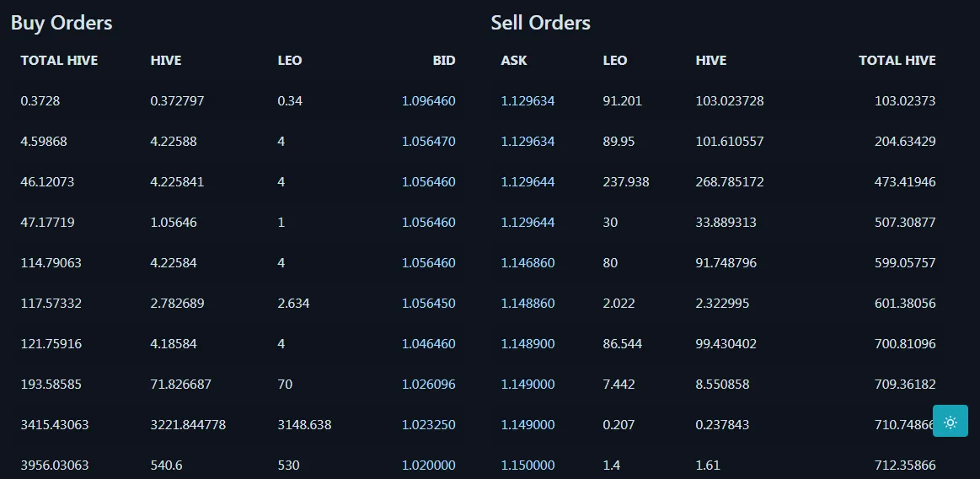The height and width of the screenshot is (479, 980).
Task: Select the 1.056470 bid price
Action: click(429, 142)
